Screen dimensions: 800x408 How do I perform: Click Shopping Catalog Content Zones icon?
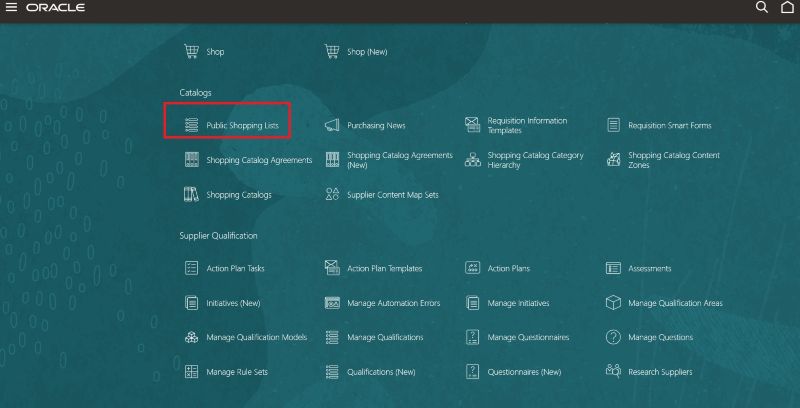coord(613,160)
